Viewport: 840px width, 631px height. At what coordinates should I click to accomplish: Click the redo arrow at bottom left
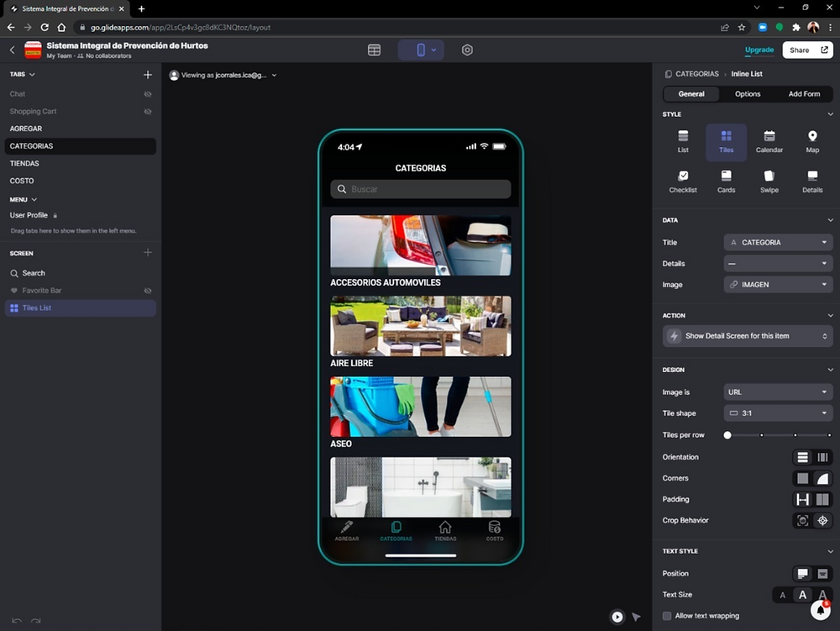[35, 620]
